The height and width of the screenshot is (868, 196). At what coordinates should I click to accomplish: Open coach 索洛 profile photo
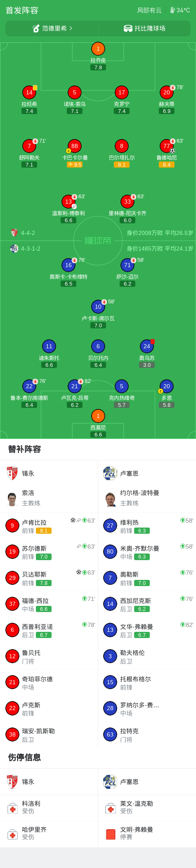pyautogui.click(x=12, y=498)
